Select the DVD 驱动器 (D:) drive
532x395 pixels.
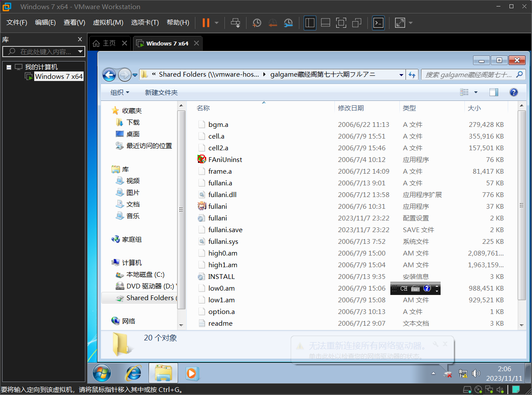pos(146,286)
